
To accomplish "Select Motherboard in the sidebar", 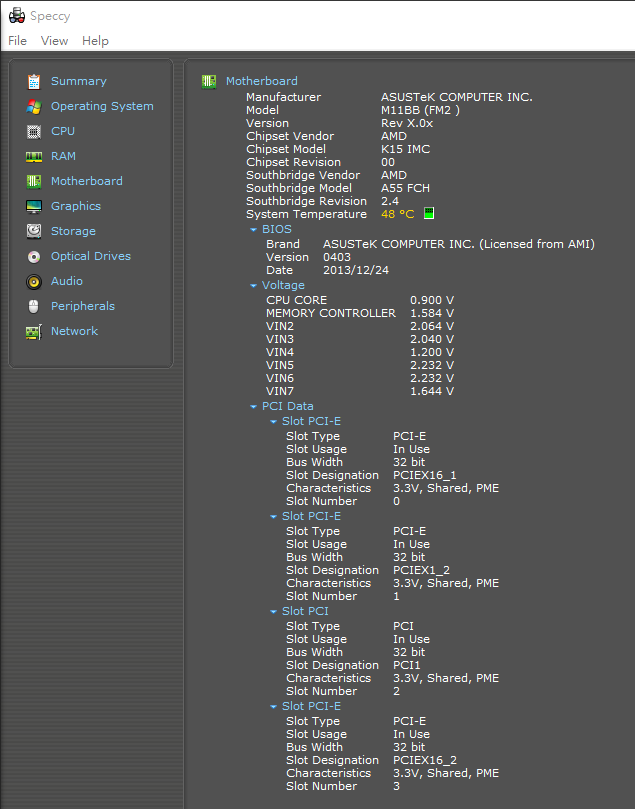I will coord(87,181).
